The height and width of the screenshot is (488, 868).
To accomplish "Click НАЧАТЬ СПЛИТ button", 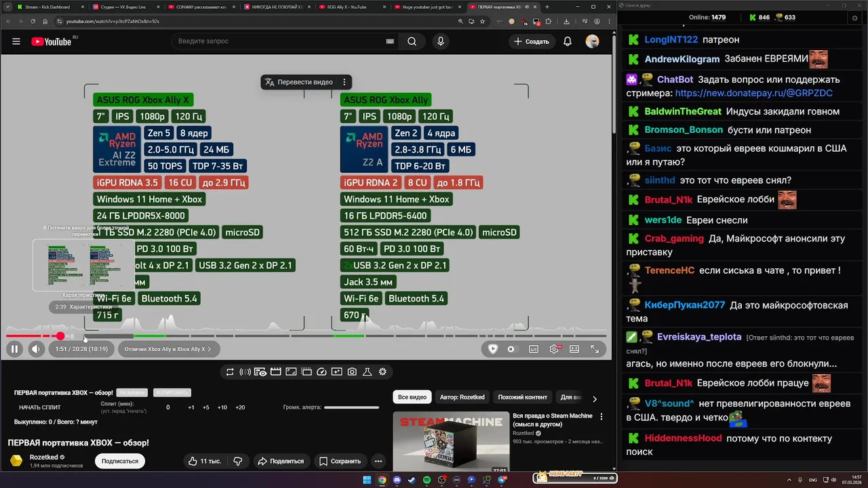I will (40, 407).
